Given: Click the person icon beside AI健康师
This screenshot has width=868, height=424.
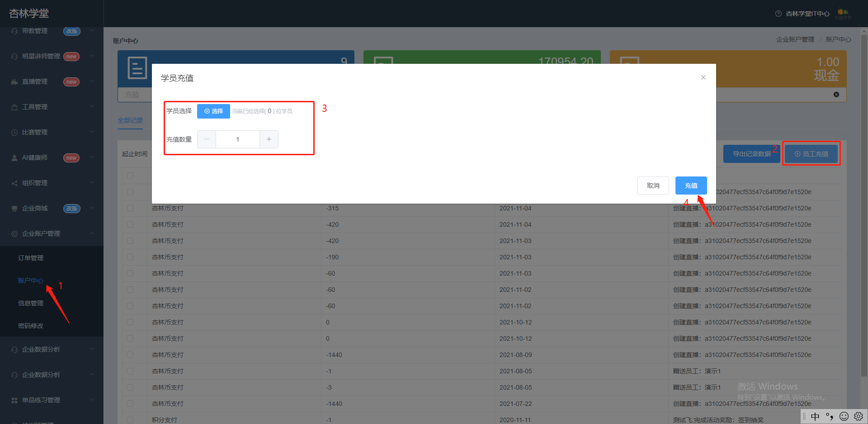Looking at the screenshot, I should pyautogui.click(x=14, y=158).
